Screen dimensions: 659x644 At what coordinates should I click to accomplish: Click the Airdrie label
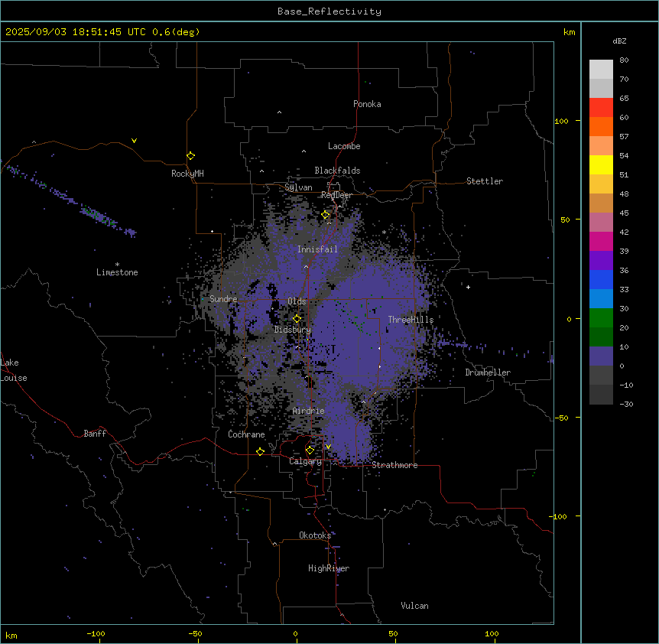coord(309,411)
